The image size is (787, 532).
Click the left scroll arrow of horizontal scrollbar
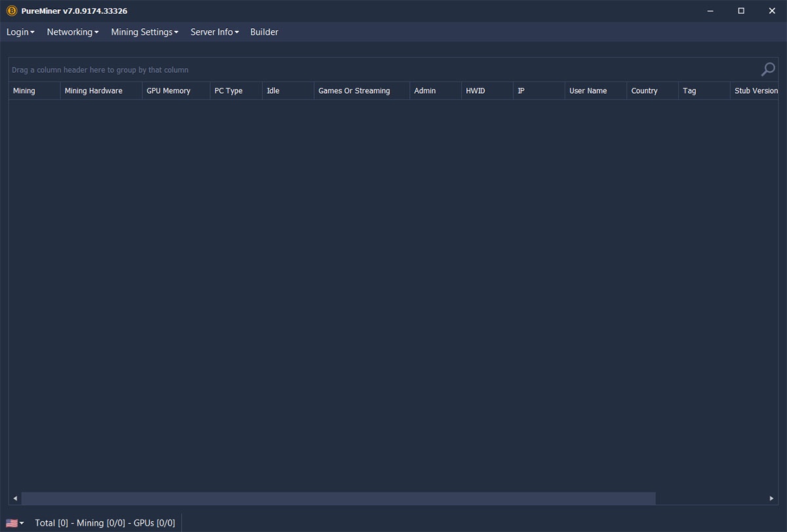point(15,499)
